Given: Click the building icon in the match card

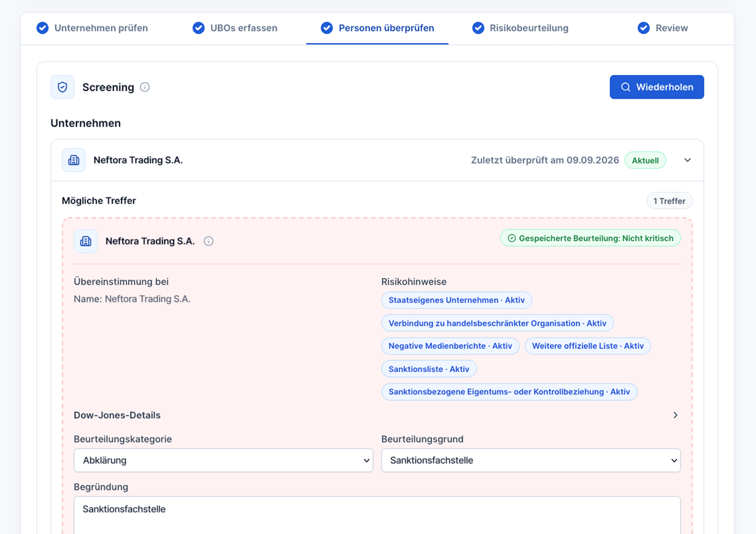Looking at the screenshot, I should point(86,241).
